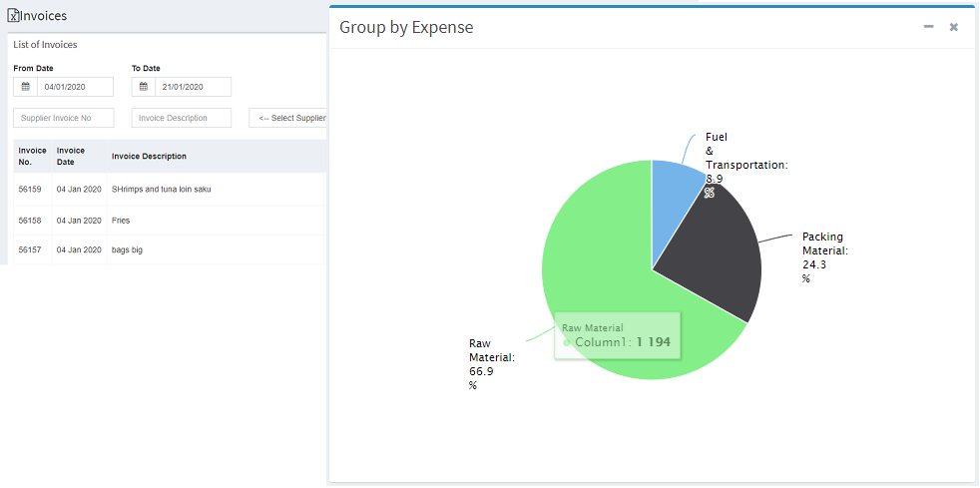The image size is (980, 488).
Task: Sort by the Invoice Date column header
Action: point(71,156)
